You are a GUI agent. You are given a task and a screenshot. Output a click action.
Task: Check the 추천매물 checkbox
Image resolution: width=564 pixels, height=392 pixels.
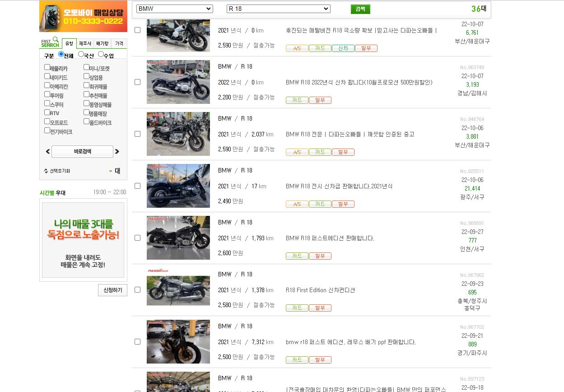[86, 94]
